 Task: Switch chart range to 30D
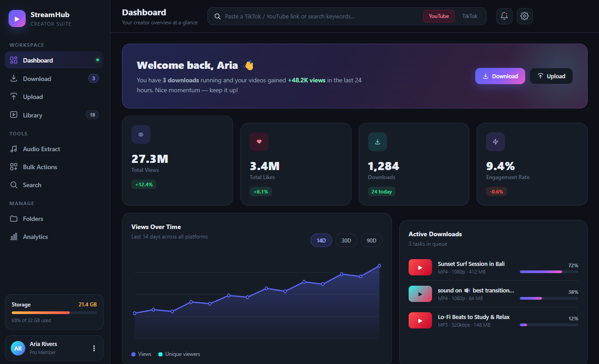click(x=346, y=240)
